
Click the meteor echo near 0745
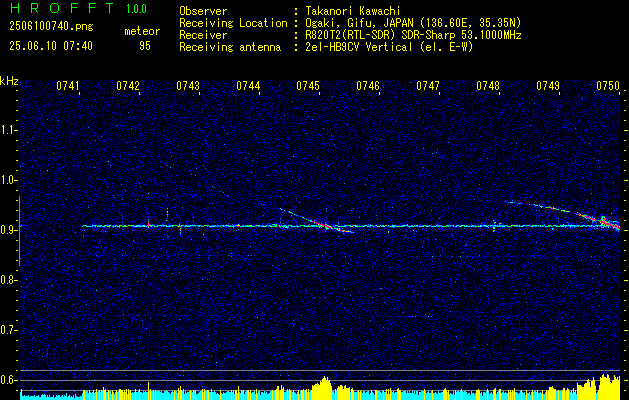317,221
